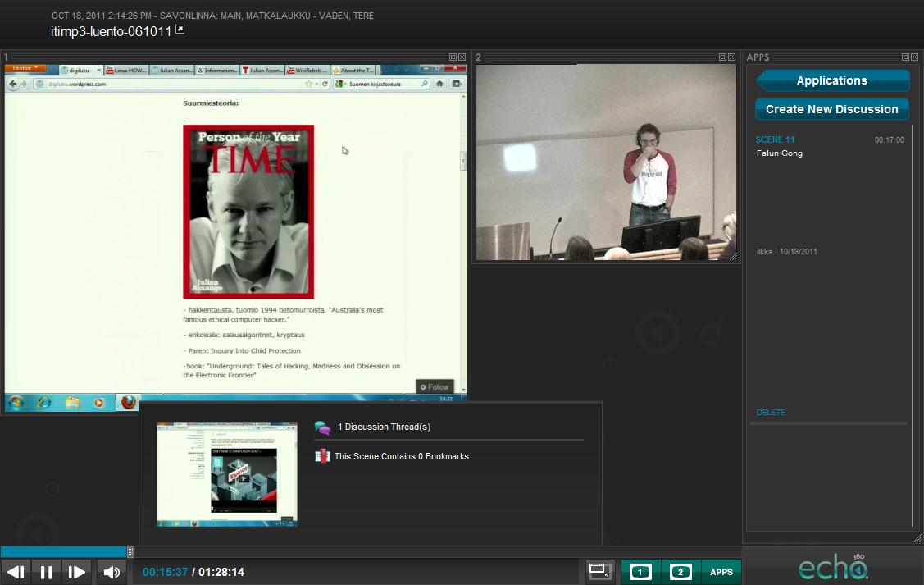Click the Firefox icon in the recorded taskbar
The width and height of the screenshot is (924, 585).
[x=128, y=402]
